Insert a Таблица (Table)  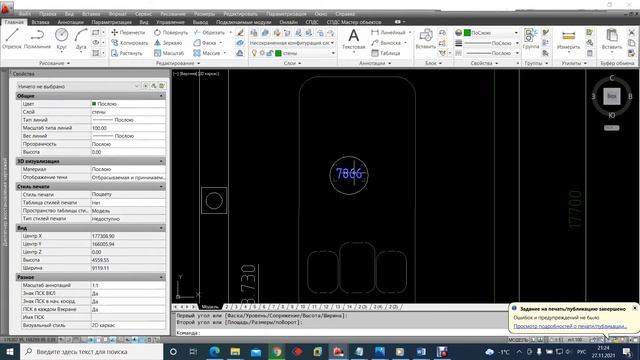click(x=386, y=53)
